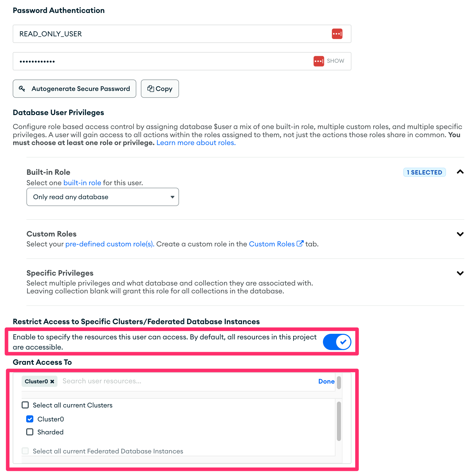Click the key icon for autogenerating password

22,89
